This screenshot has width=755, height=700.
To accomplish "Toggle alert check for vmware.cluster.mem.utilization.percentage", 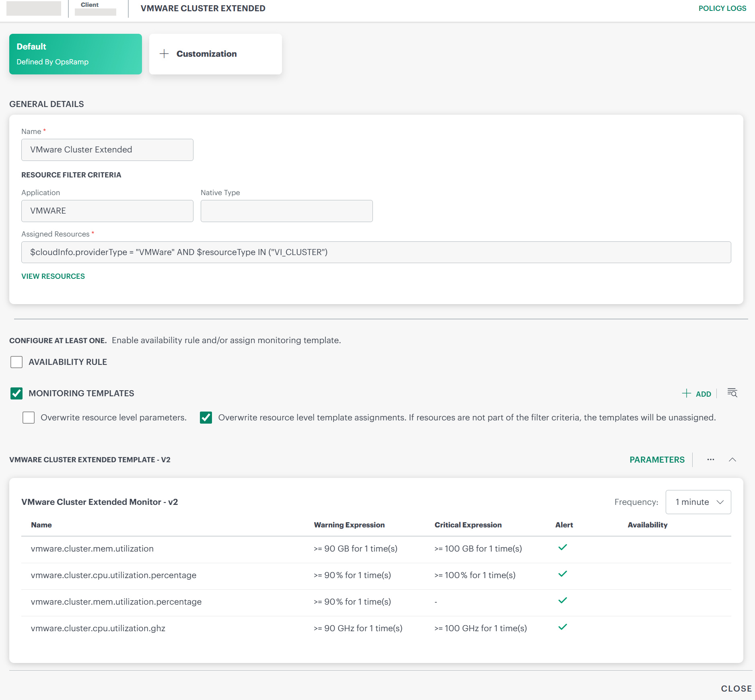I will (x=563, y=600).
